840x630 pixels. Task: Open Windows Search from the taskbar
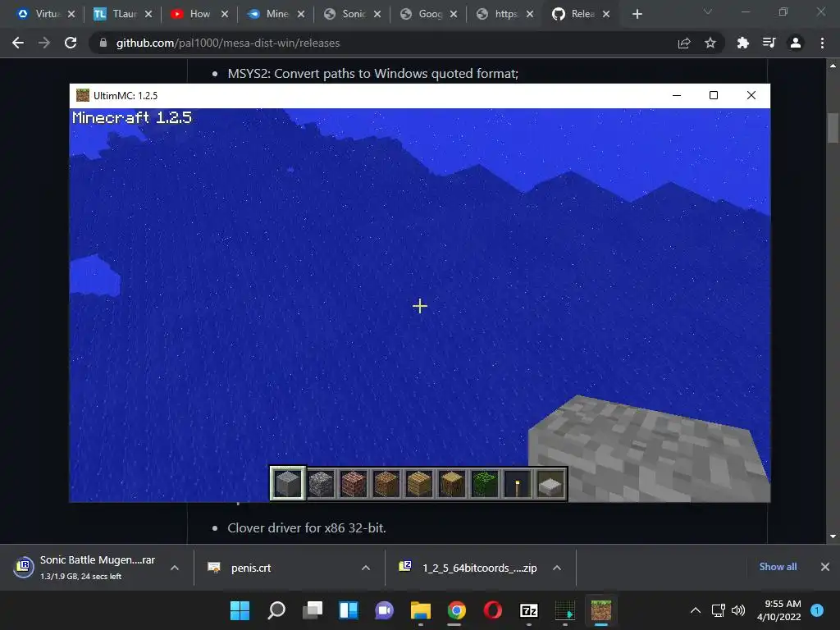[x=276, y=610]
